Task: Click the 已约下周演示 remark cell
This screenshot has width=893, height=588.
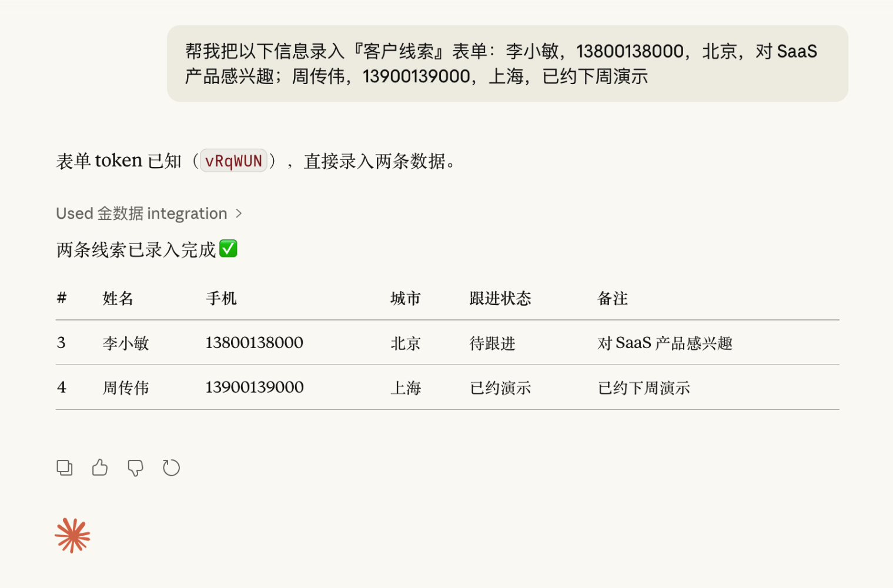Action: coord(644,388)
